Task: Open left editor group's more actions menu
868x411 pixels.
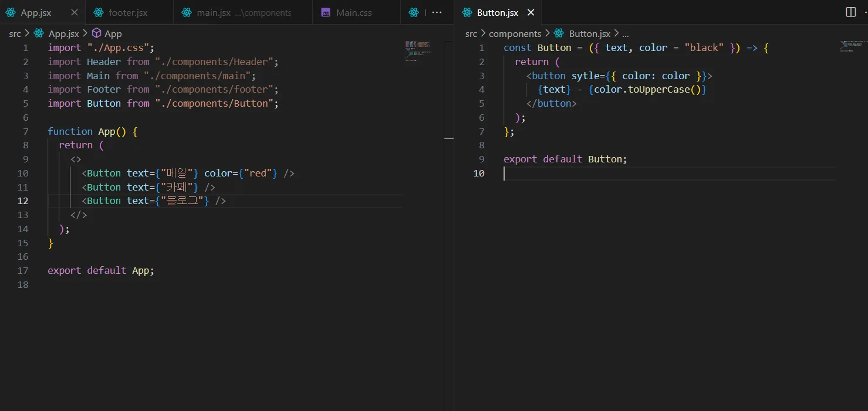Action: tap(437, 12)
